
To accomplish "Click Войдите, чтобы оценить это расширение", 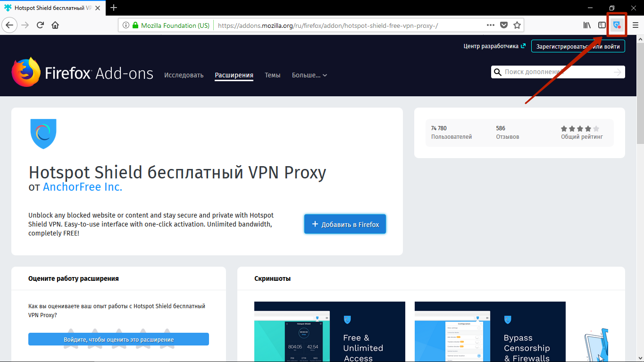I will click(x=118, y=339).
